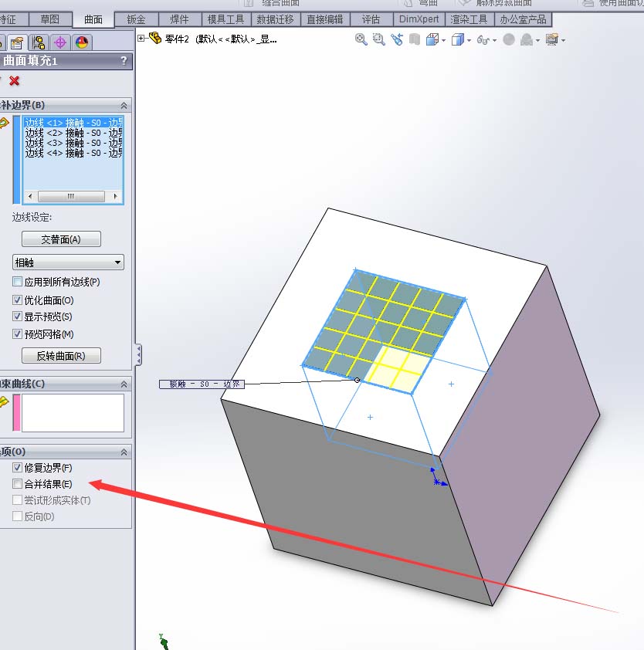
Task: Open the View Orientation icon
Action: [x=431, y=39]
